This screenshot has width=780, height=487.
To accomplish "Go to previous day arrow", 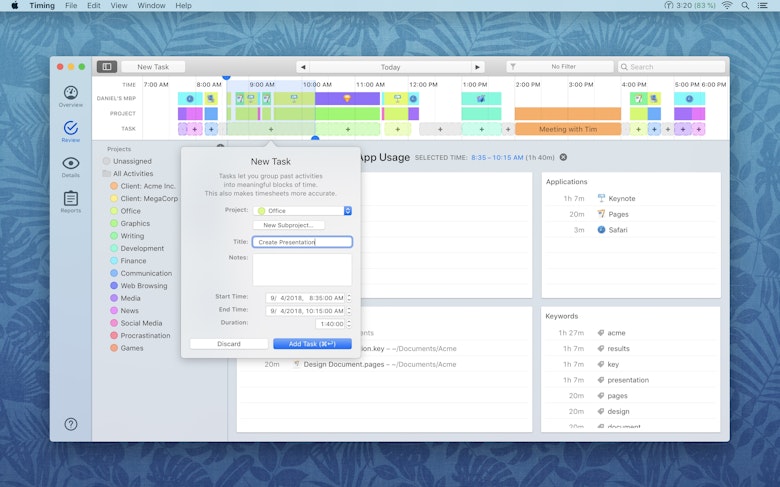I will [x=303, y=67].
